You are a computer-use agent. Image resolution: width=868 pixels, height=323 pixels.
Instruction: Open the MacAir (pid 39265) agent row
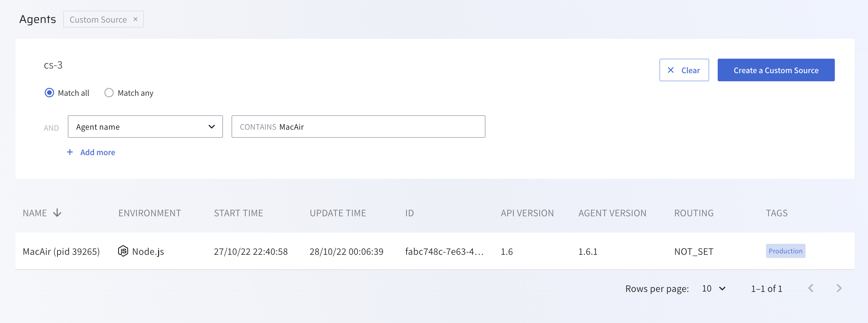coord(61,252)
